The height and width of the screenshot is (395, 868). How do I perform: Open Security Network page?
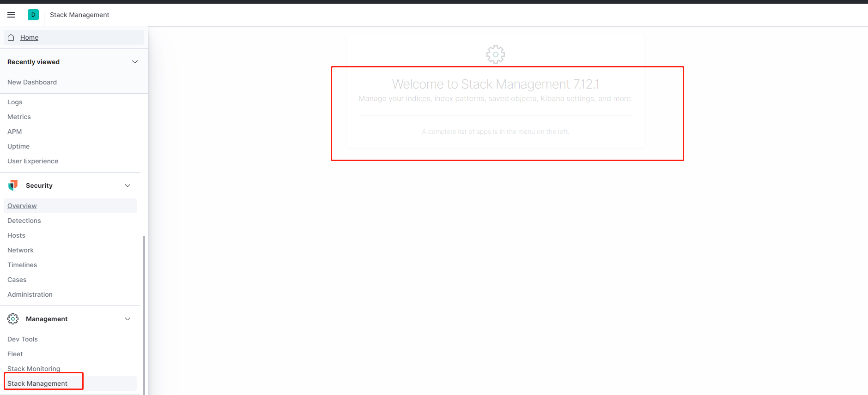20,250
